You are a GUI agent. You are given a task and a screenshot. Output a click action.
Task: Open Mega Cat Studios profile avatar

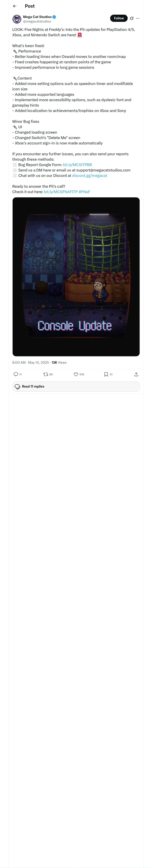[17, 19]
